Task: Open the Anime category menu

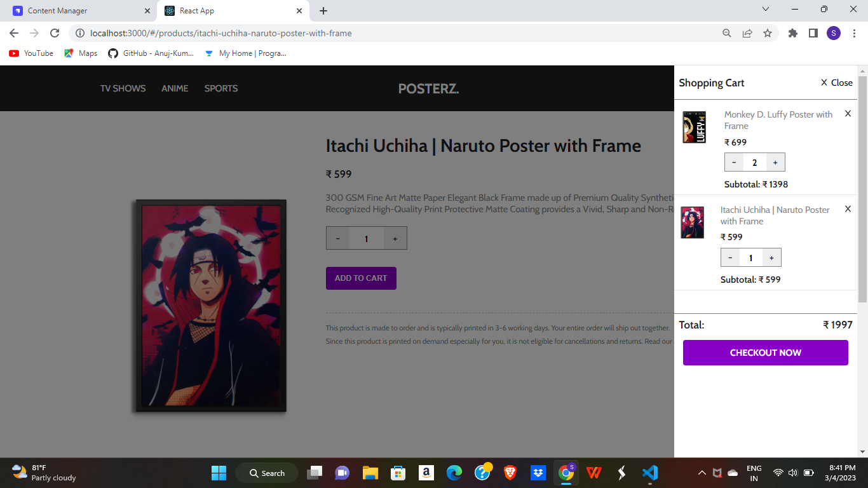Action: (175, 88)
